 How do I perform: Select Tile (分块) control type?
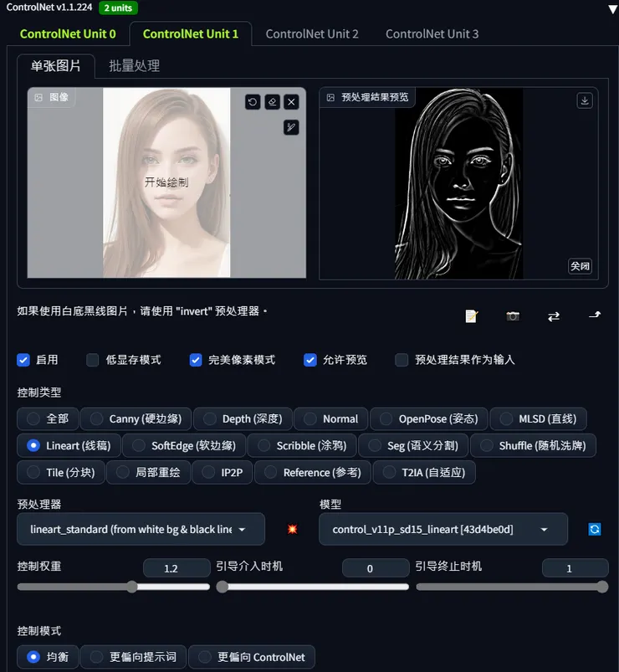(61, 472)
